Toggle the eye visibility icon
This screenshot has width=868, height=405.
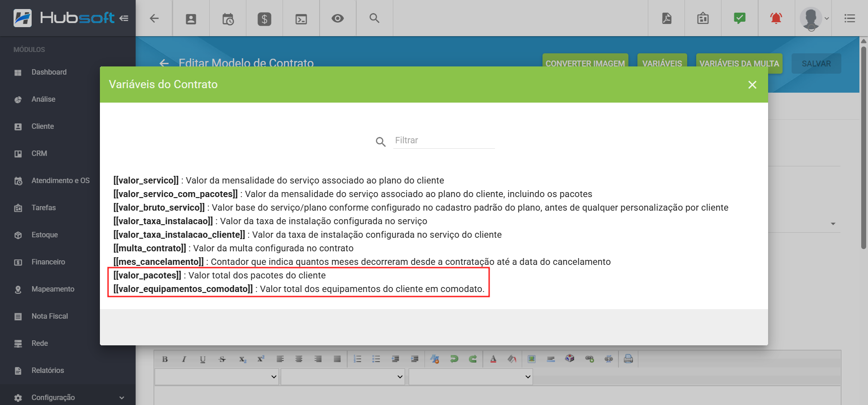tap(338, 19)
